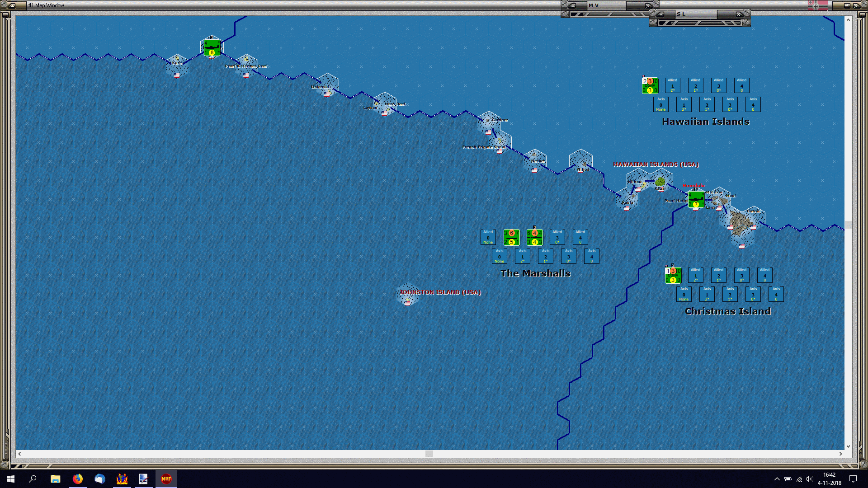Open Firefox from the taskbar

[78, 479]
